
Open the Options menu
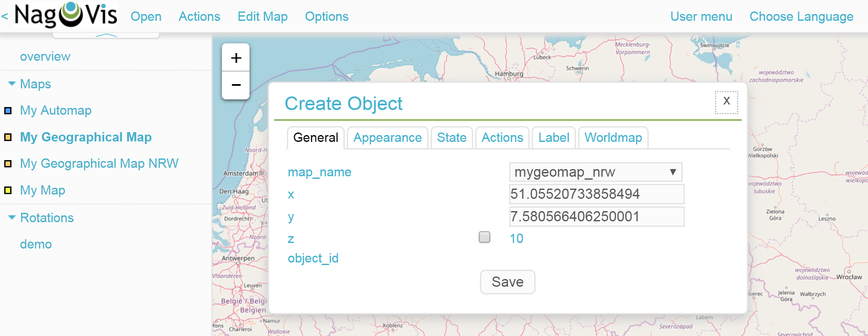(326, 17)
